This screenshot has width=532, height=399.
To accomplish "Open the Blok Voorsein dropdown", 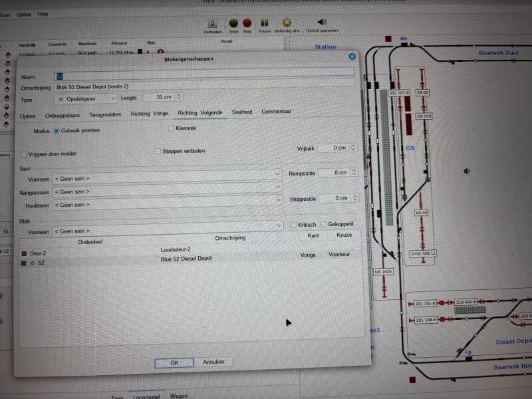I will [x=168, y=229].
